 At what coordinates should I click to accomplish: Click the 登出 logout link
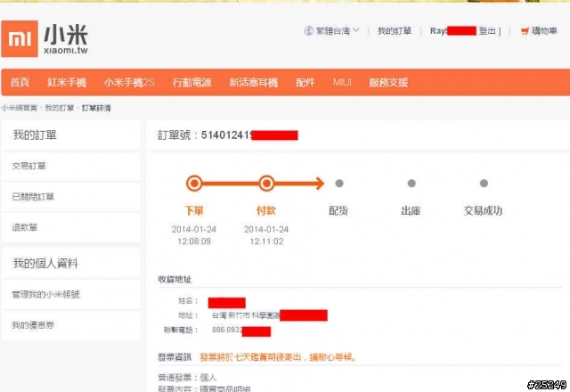click(x=487, y=31)
